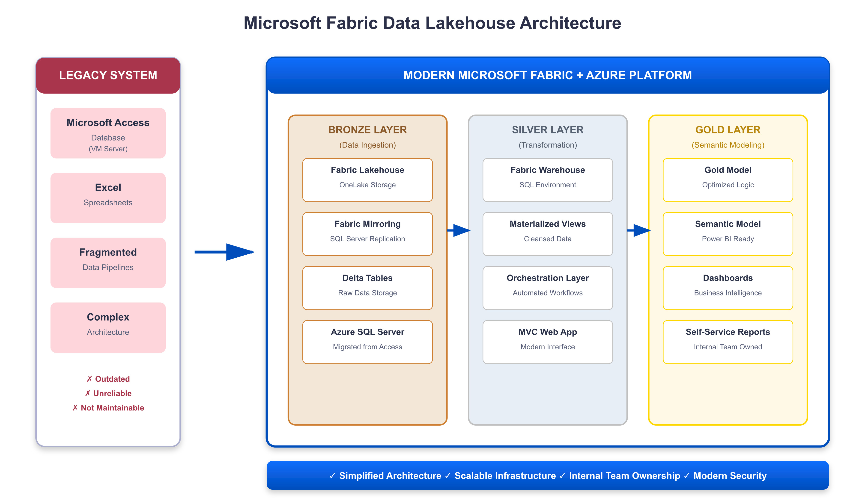Click the '(Transformation)' subtitle

pyautogui.click(x=548, y=145)
